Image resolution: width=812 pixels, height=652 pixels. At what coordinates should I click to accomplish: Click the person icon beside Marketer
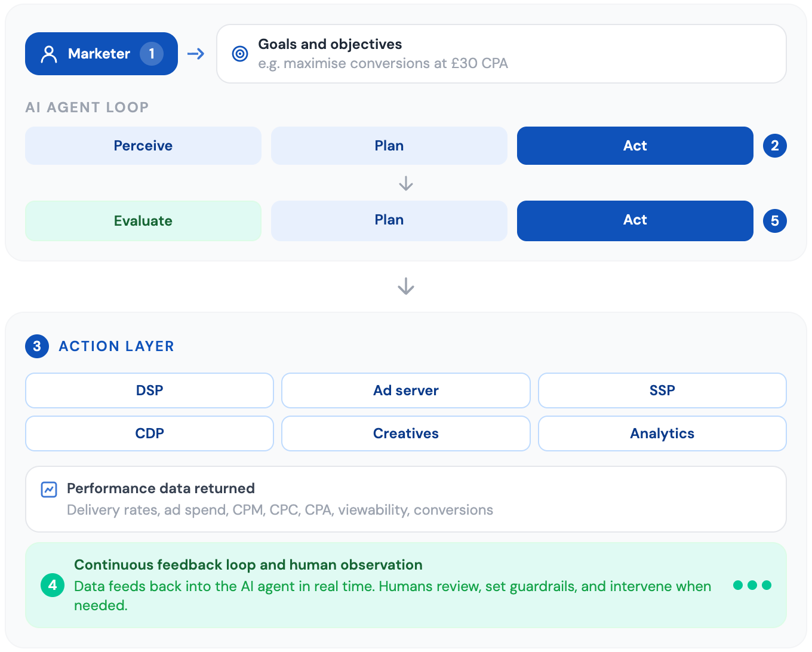click(49, 54)
